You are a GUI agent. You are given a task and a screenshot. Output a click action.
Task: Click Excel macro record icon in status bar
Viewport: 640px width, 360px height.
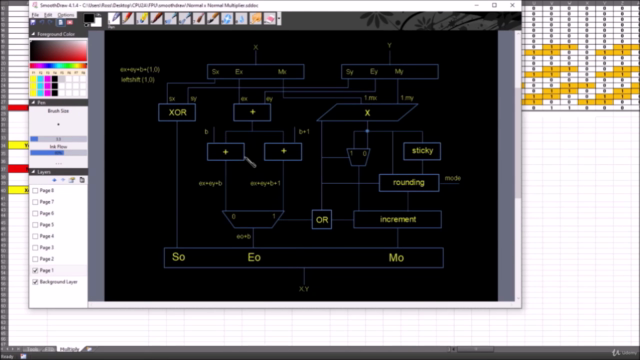point(23,356)
